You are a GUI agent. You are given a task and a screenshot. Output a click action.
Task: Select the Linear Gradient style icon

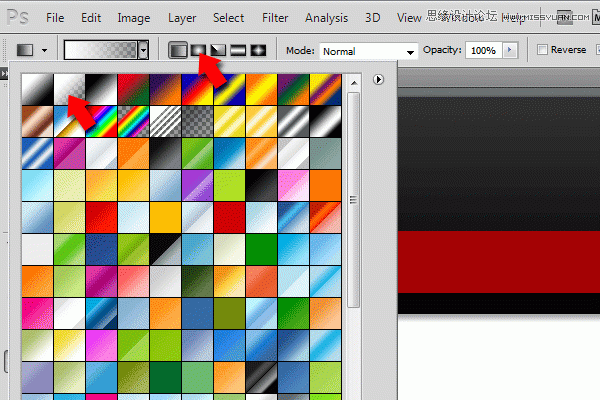click(x=177, y=50)
